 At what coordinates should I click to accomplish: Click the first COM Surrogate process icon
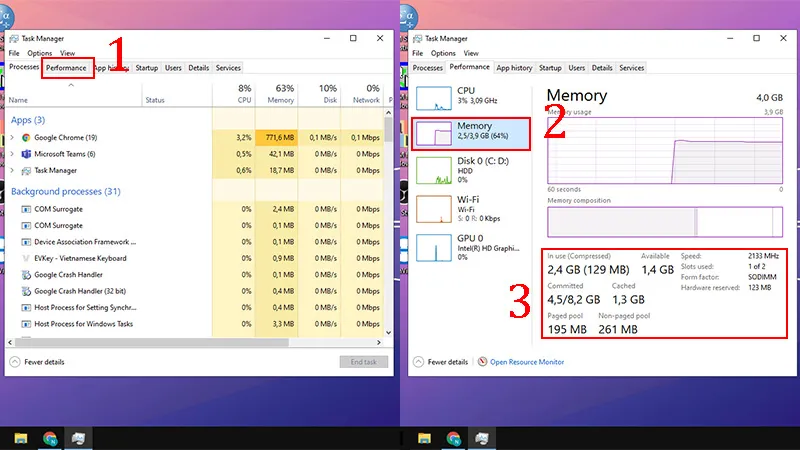26,209
